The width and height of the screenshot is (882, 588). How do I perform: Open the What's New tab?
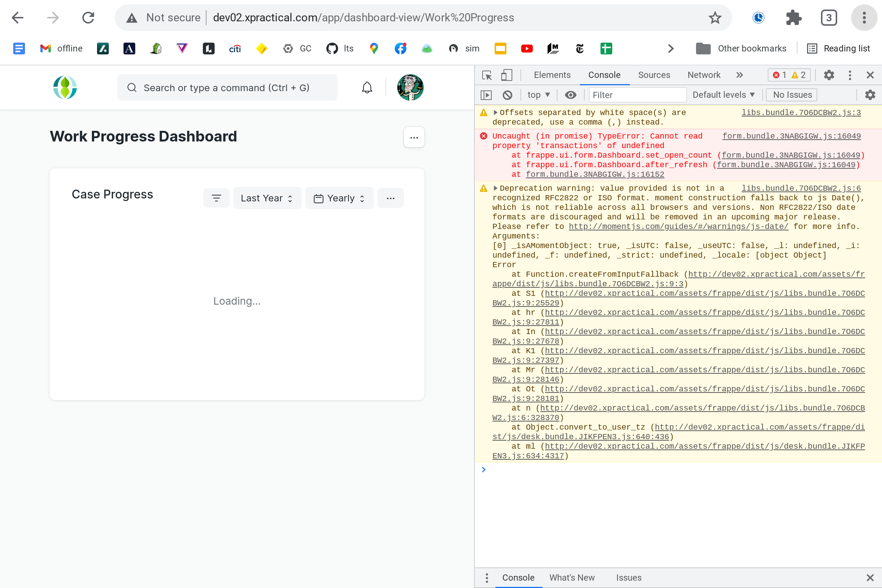[x=572, y=577]
